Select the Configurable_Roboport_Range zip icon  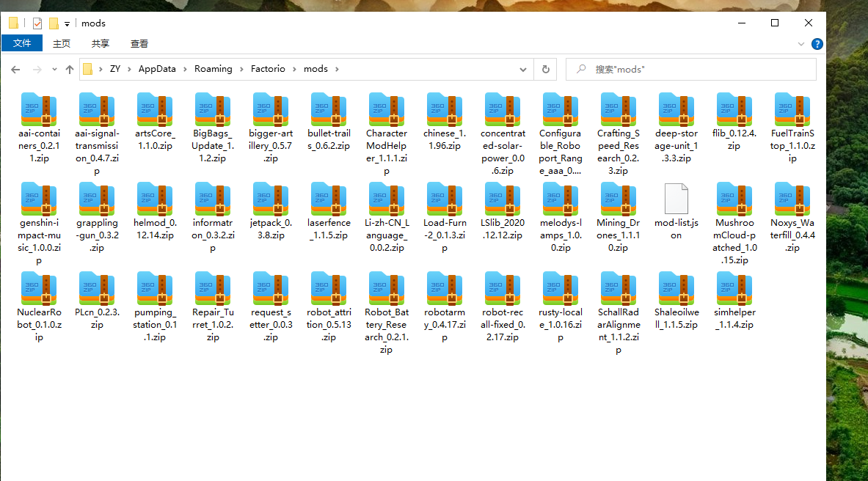point(561,109)
